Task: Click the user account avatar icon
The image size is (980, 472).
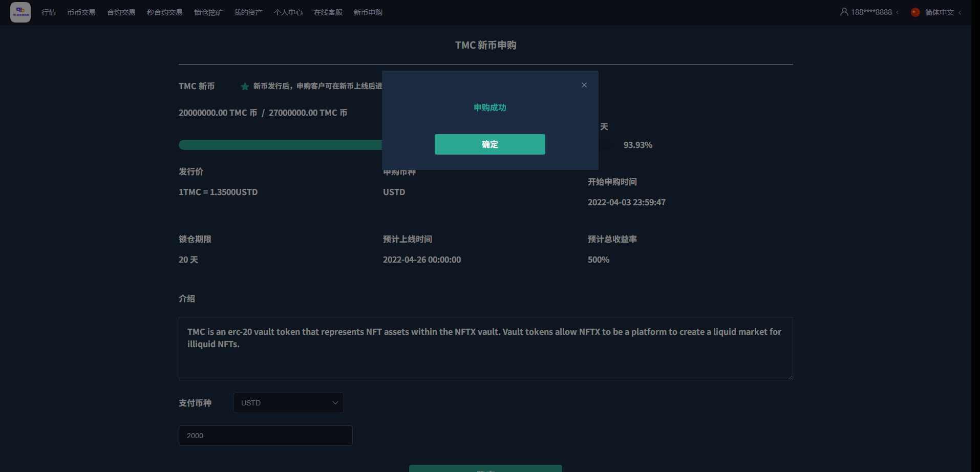Action: [x=844, y=12]
